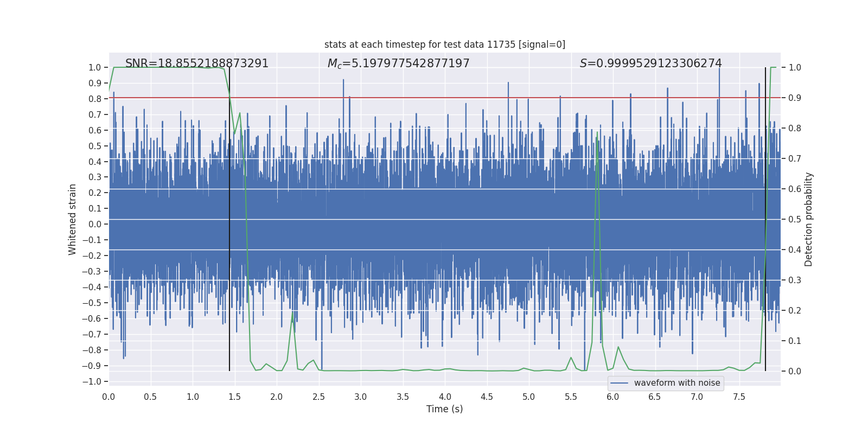Click the 1.0 tick label on the Time axis
This screenshot has width=868, height=434.
[x=193, y=397]
